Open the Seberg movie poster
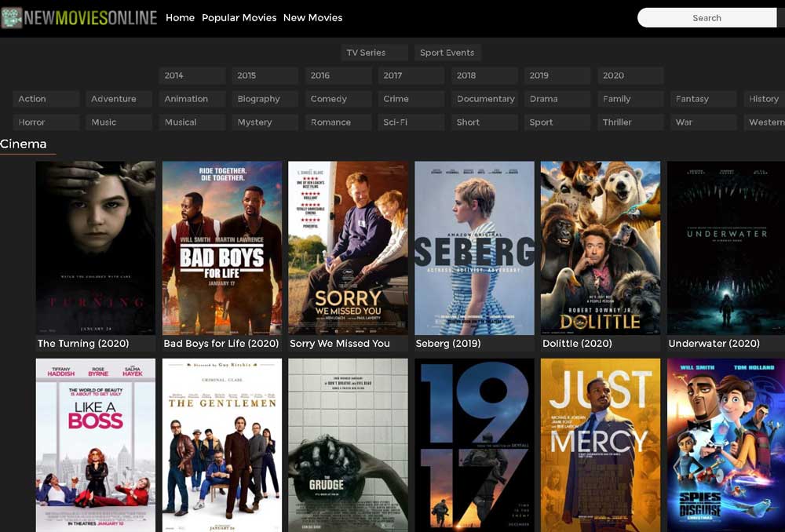The width and height of the screenshot is (785, 532). click(x=475, y=248)
